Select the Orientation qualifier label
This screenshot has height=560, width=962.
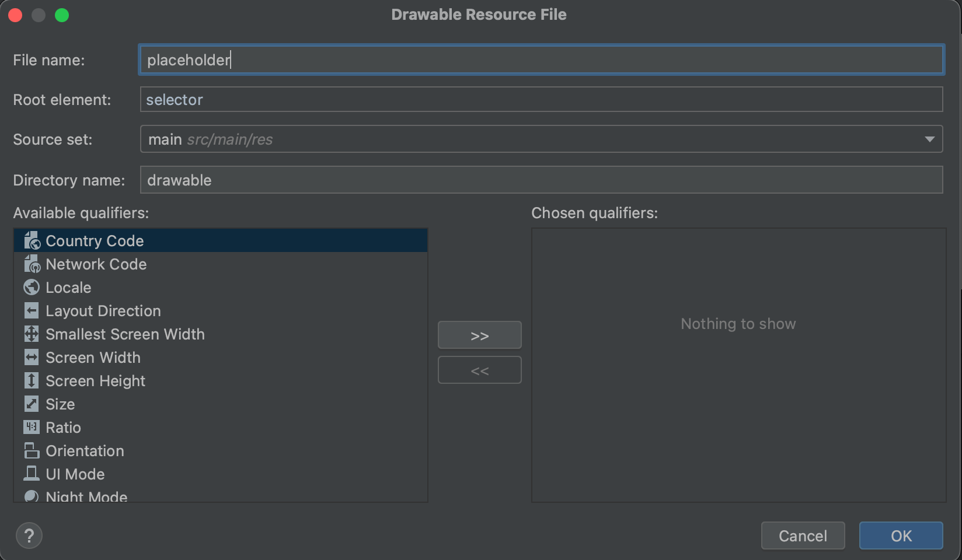[x=85, y=451]
